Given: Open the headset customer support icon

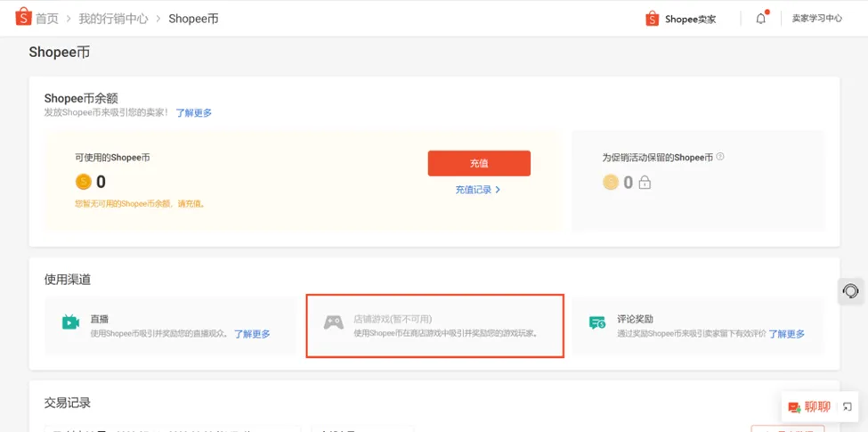Looking at the screenshot, I should click(x=850, y=290).
